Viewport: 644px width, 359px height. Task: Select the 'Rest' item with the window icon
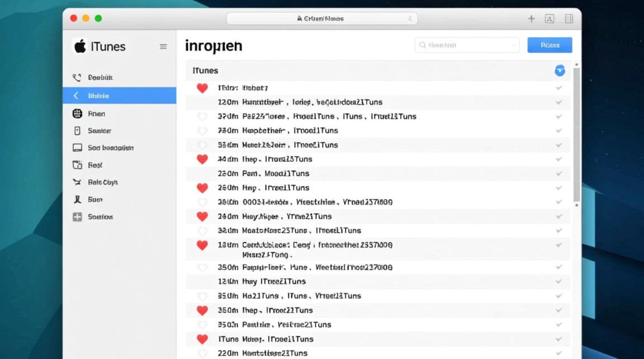click(119, 165)
